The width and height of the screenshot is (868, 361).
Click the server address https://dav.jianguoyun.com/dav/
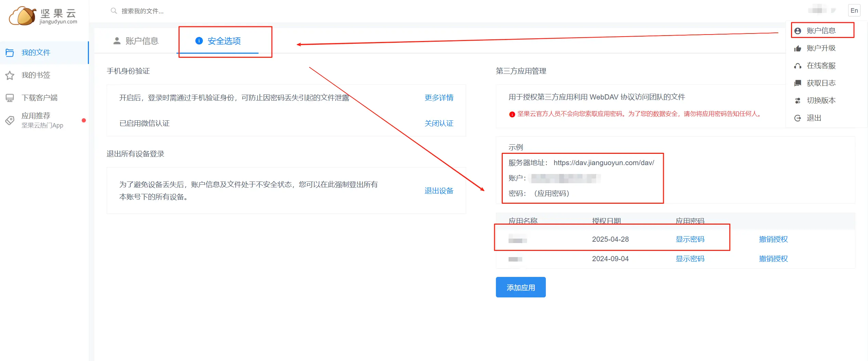(604, 163)
